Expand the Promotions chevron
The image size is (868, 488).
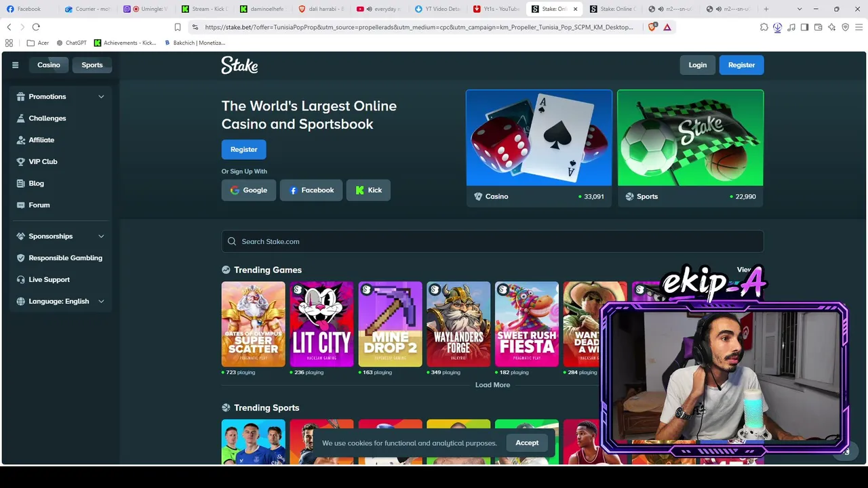point(101,97)
